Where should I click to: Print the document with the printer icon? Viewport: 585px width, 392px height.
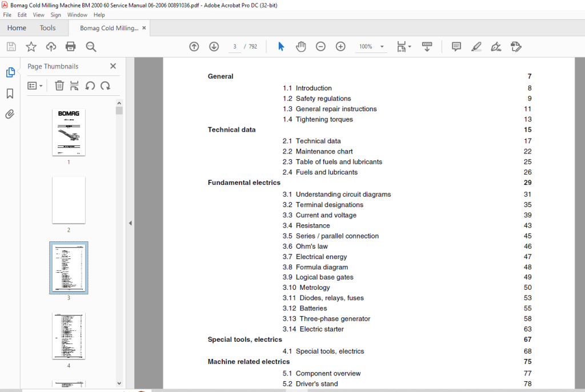(x=70, y=47)
